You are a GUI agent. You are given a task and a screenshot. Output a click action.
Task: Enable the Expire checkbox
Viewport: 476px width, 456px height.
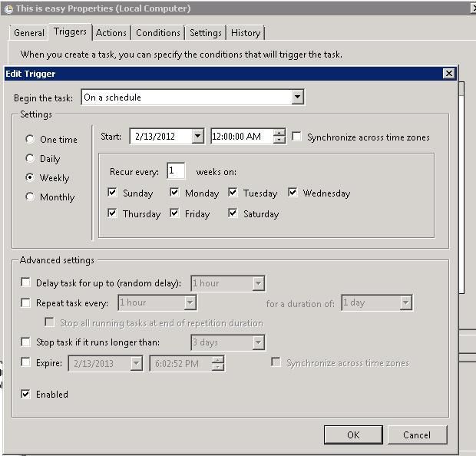click(x=26, y=362)
